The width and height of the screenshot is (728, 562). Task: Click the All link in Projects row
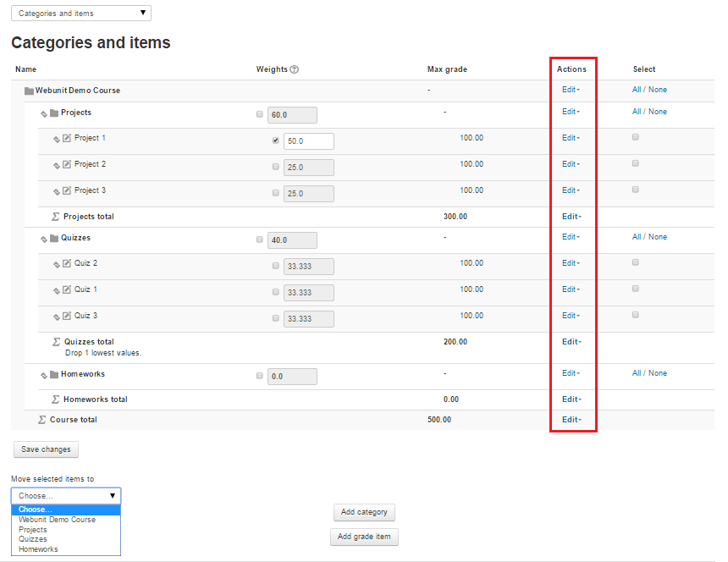click(x=636, y=112)
